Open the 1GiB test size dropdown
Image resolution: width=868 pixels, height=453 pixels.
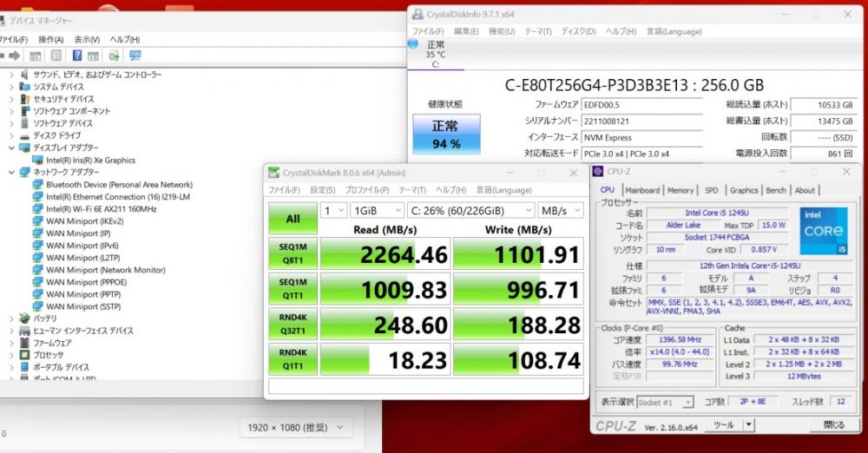[378, 210]
